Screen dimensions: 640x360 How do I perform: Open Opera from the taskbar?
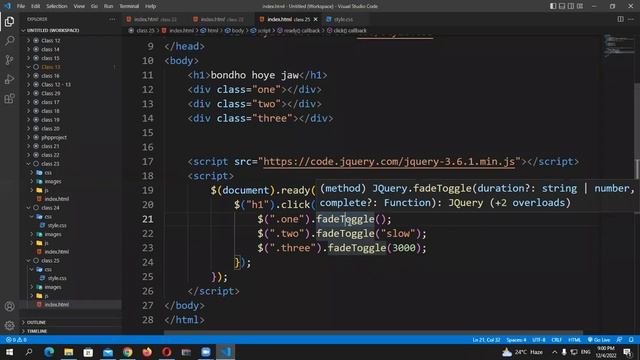[x=167, y=352]
